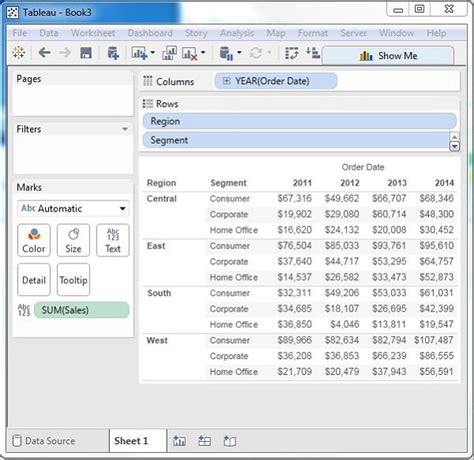This screenshot has width=474, height=460.
Task: Click the Text marks button
Action: [113, 240]
